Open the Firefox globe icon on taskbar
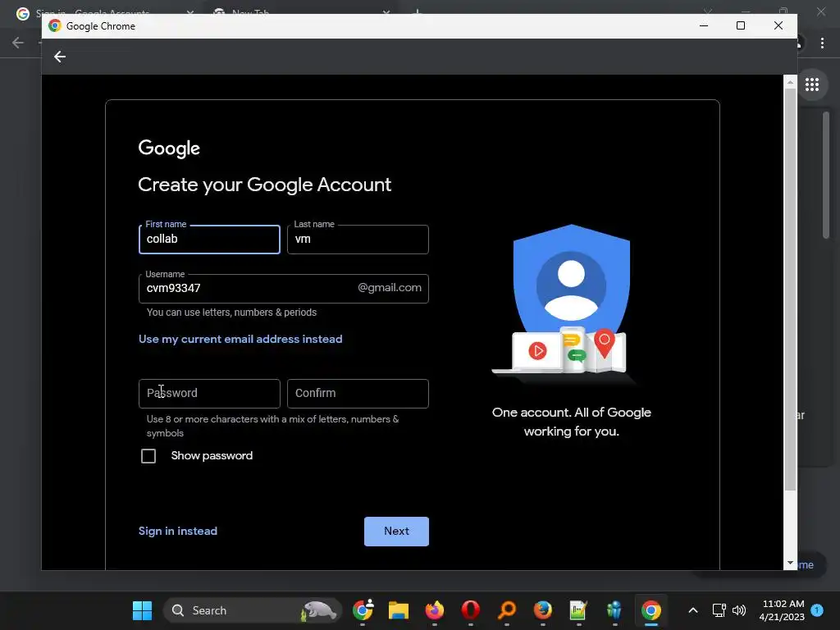This screenshot has width=840, height=630. click(543, 610)
